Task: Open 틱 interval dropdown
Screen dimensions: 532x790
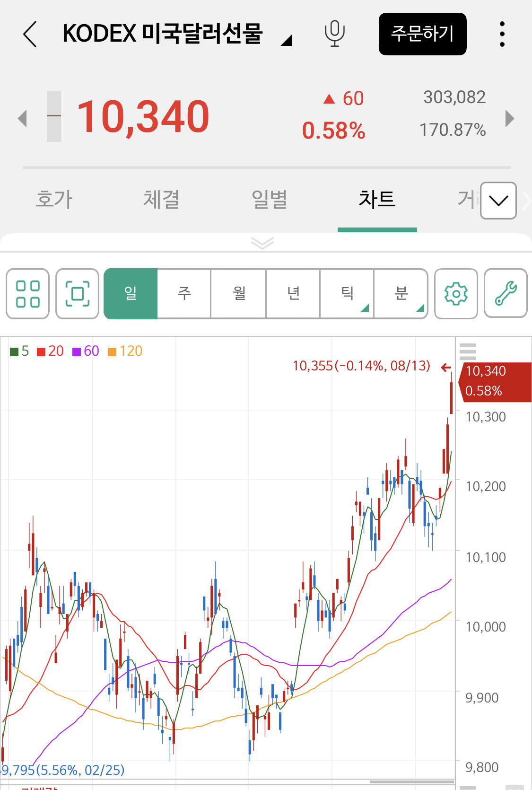Action: (347, 294)
